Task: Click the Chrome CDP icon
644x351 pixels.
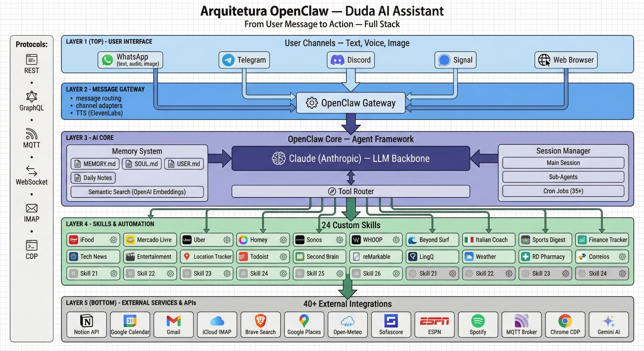Action: click(565, 321)
